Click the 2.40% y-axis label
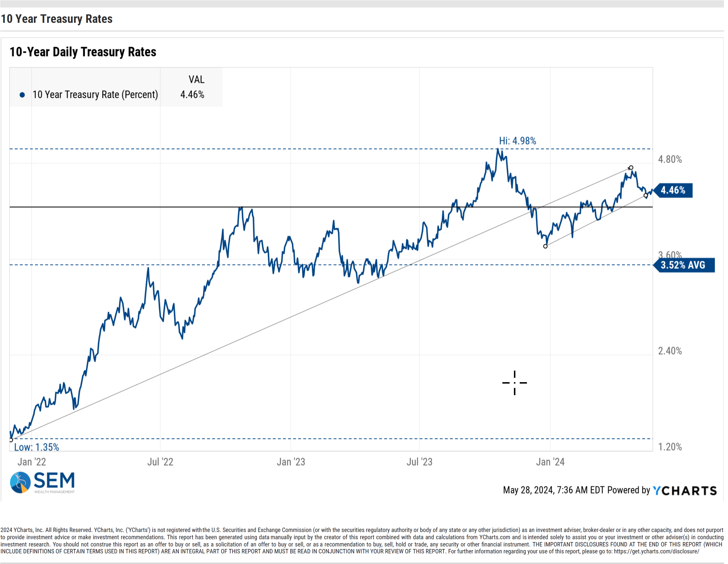The width and height of the screenshot is (728, 564). coord(670,351)
